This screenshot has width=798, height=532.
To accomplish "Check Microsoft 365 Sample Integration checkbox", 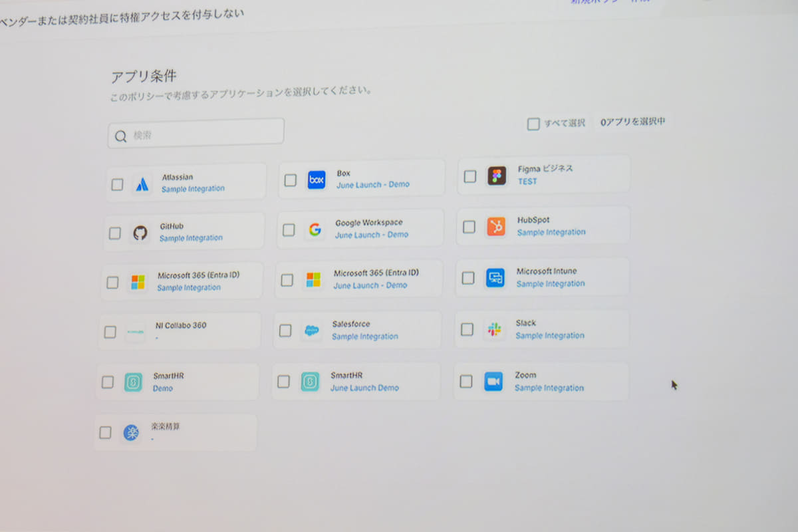I will click(x=112, y=283).
